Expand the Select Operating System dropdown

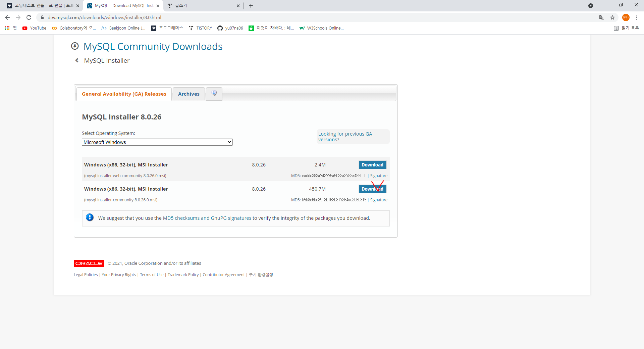pyautogui.click(x=157, y=142)
